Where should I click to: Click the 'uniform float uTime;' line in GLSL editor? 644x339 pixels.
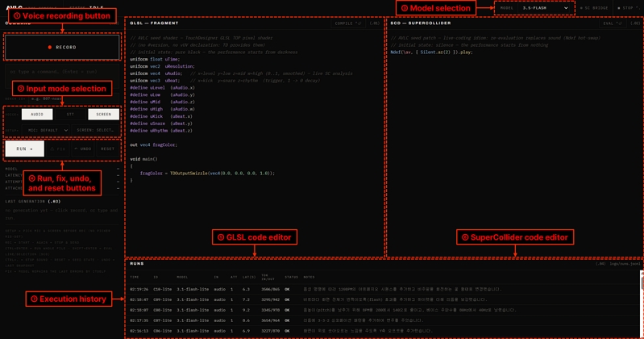point(155,59)
